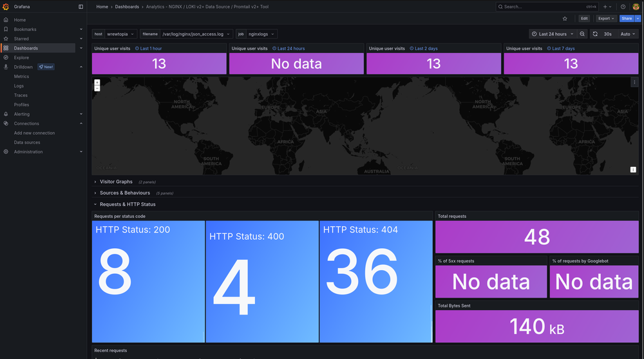Open the job nginxlogs dropdown
Screen dimensions: 644x359
pyautogui.click(x=263, y=34)
